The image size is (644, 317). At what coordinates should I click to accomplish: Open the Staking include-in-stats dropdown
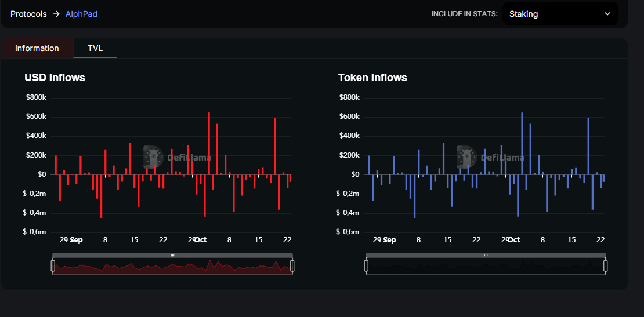560,14
